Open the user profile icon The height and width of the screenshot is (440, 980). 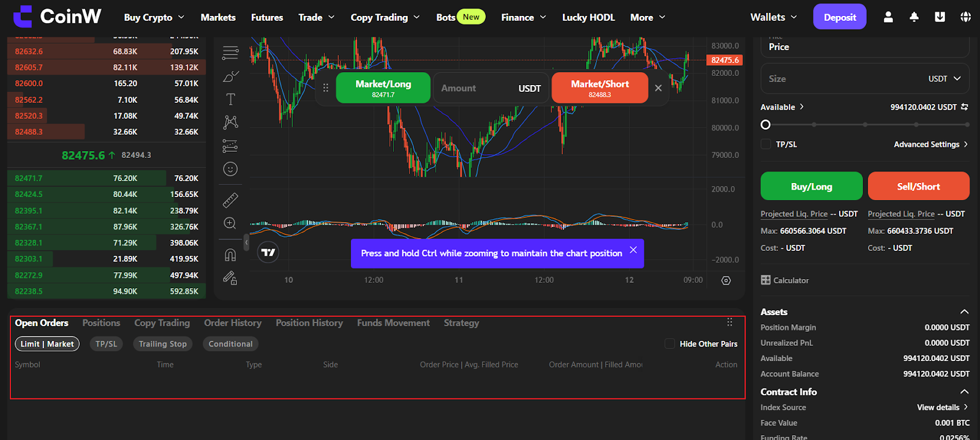888,17
